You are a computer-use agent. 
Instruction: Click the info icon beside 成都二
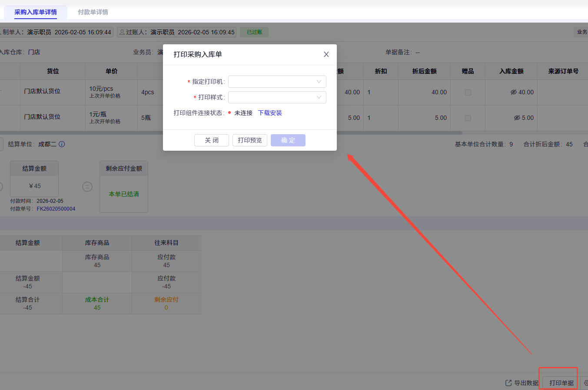[x=62, y=144]
